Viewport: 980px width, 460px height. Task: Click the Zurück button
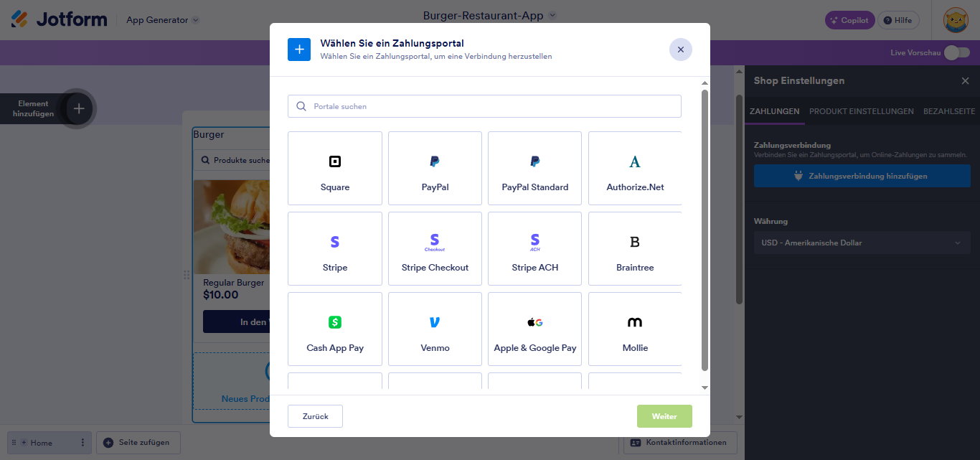pos(315,416)
